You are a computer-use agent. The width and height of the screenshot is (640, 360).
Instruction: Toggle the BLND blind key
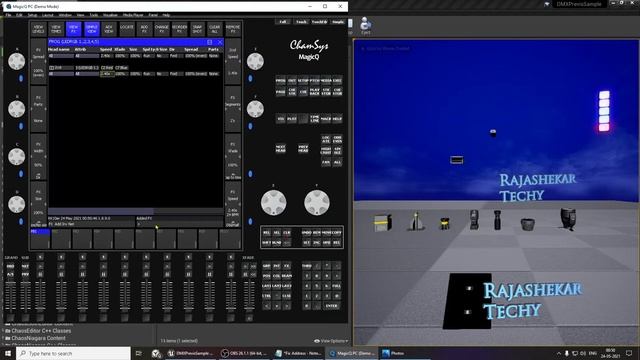(277, 242)
